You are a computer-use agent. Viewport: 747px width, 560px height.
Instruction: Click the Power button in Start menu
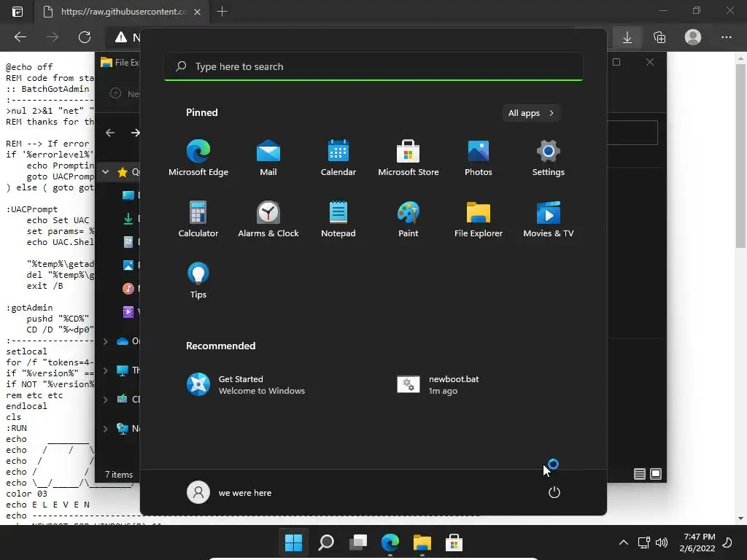(x=554, y=492)
